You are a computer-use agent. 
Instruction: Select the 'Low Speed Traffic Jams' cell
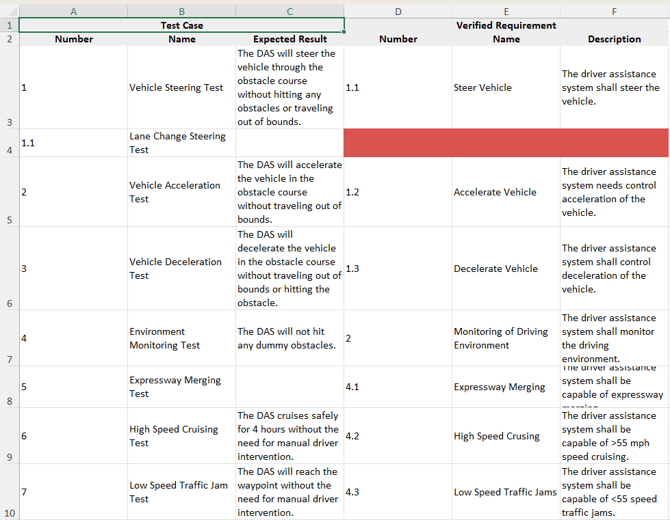point(506,492)
